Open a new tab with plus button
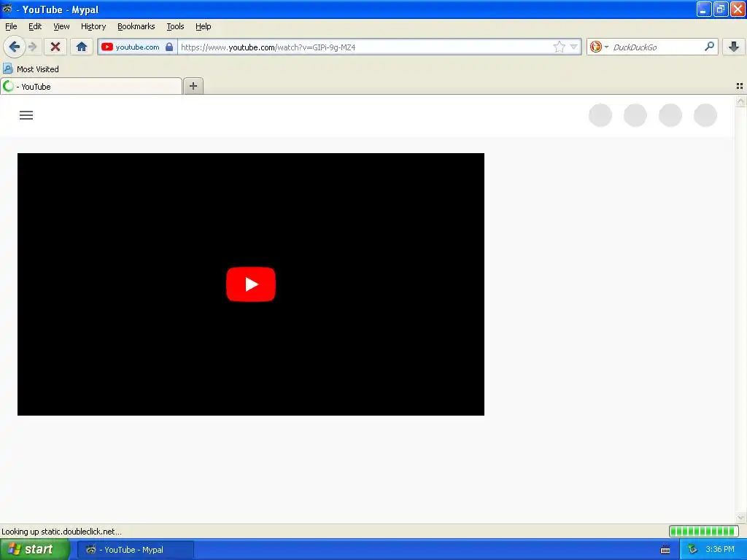 click(193, 86)
